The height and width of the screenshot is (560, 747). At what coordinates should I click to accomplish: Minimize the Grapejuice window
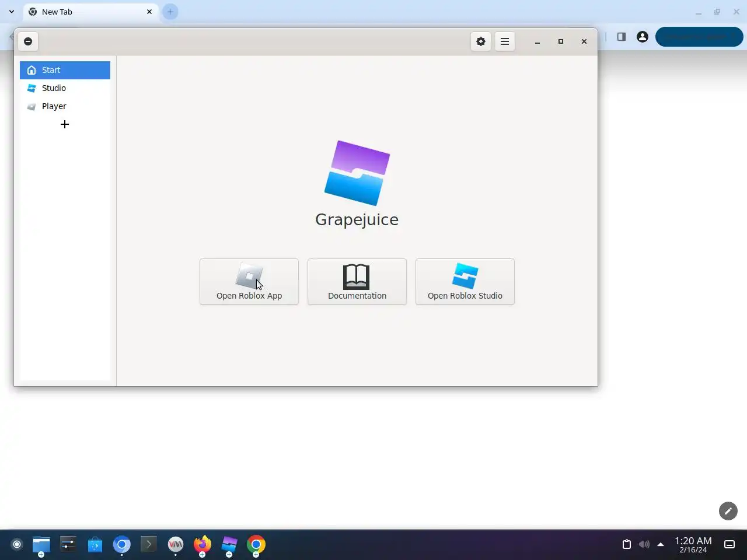(537, 41)
